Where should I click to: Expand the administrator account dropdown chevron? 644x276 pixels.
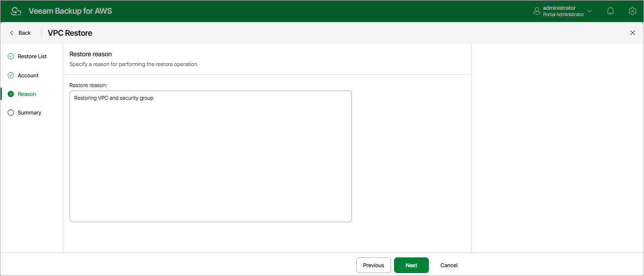[590, 11]
